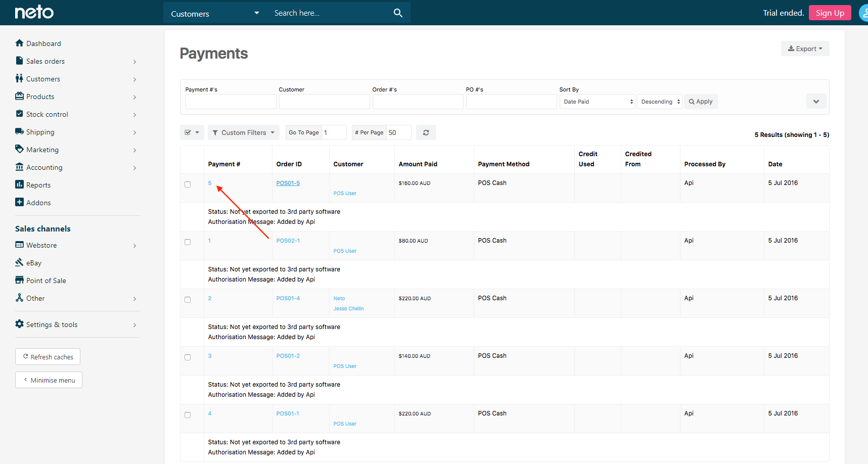The height and width of the screenshot is (464, 868).
Task: Click the Sign Up button
Action: pos(830,13)
